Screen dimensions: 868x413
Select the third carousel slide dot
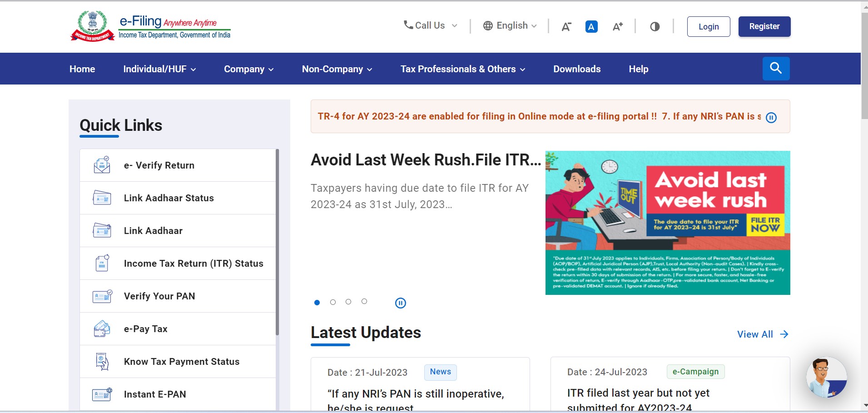(348, 302)
